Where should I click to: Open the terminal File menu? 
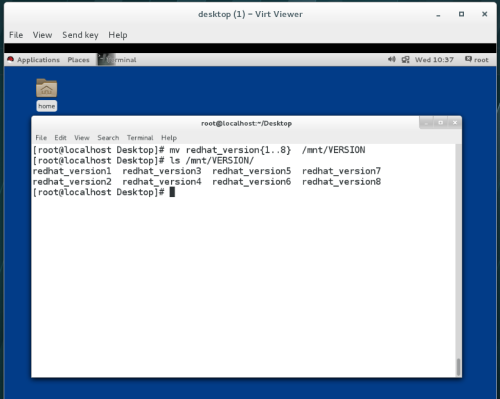pos(41,138)
